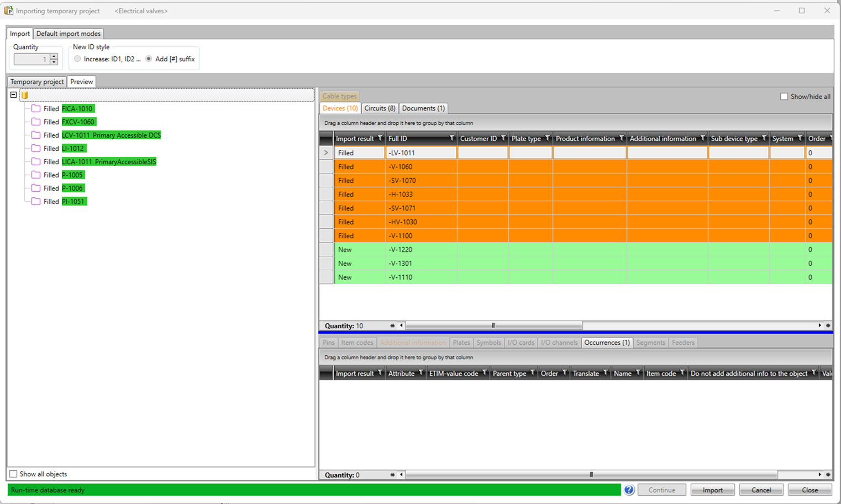Click the devices grid horizontal scrollbar thumb
Viewport: 841px width, 504px height.
click(x=493, y=326)
